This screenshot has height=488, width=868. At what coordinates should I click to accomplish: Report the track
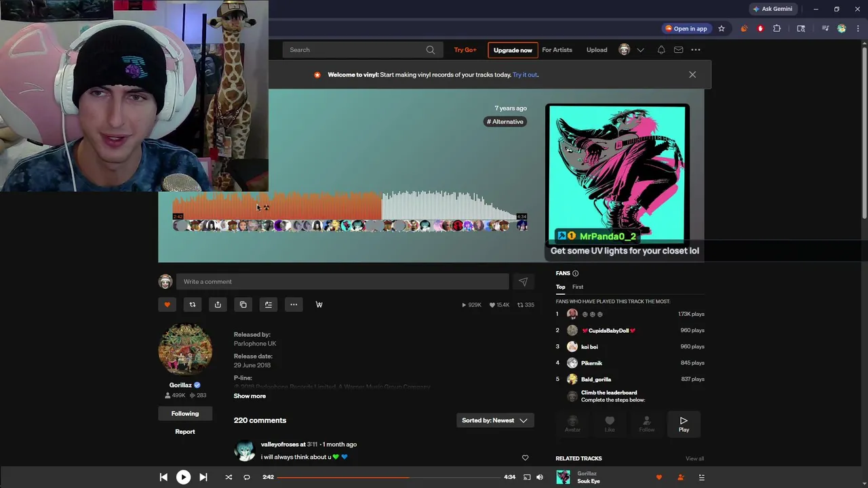tap(185, 432)
